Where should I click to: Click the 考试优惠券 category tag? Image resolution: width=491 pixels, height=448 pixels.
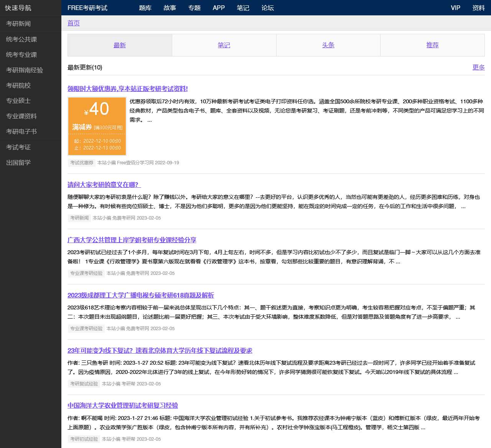pyautogui.click(x=82, y=163)
